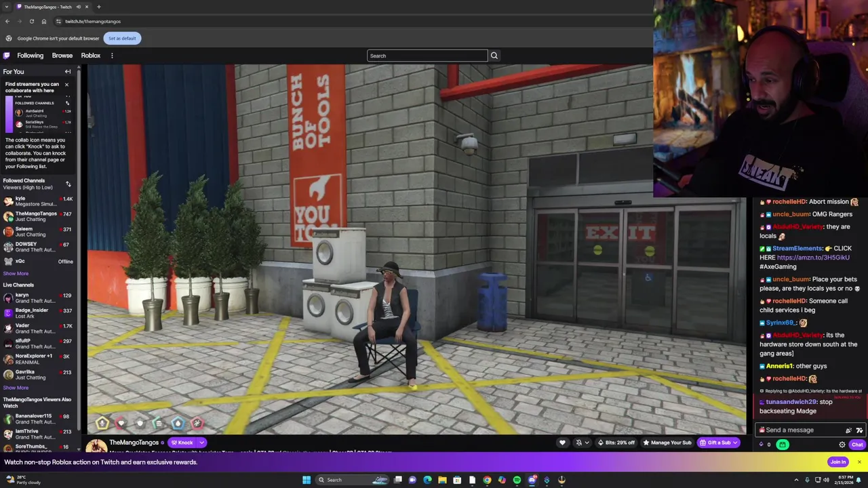Click Manage Your Sub
868x488 pixels.
point(666,443)
